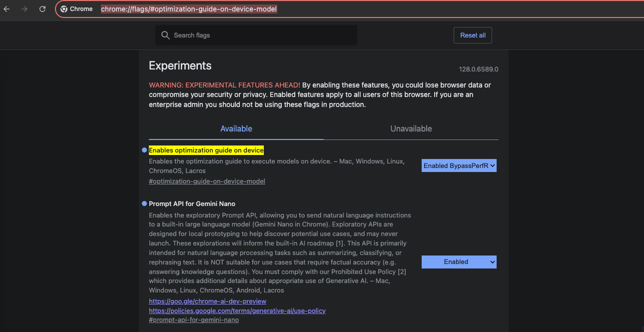
Task: Click the Prompt API for Gemini Nano title
Action: click(192, 203)
